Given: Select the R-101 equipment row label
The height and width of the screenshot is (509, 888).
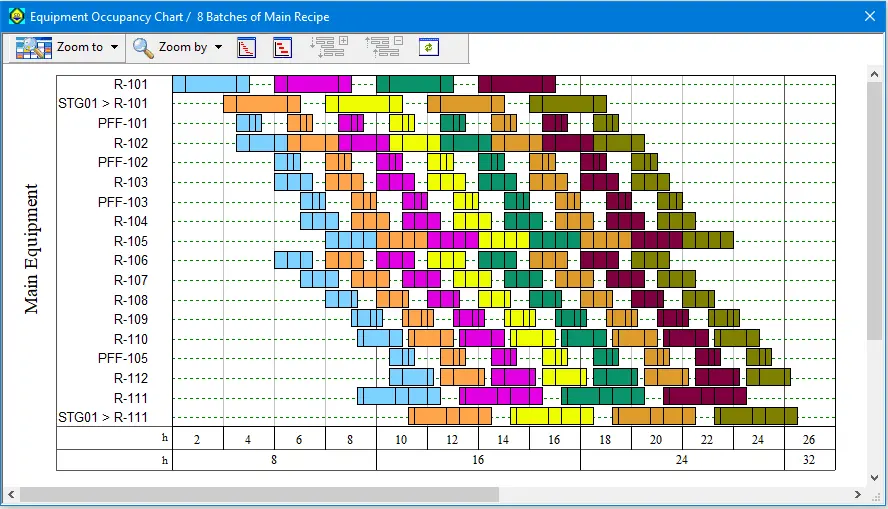Looking at the screenshot, I should point(130,84).
